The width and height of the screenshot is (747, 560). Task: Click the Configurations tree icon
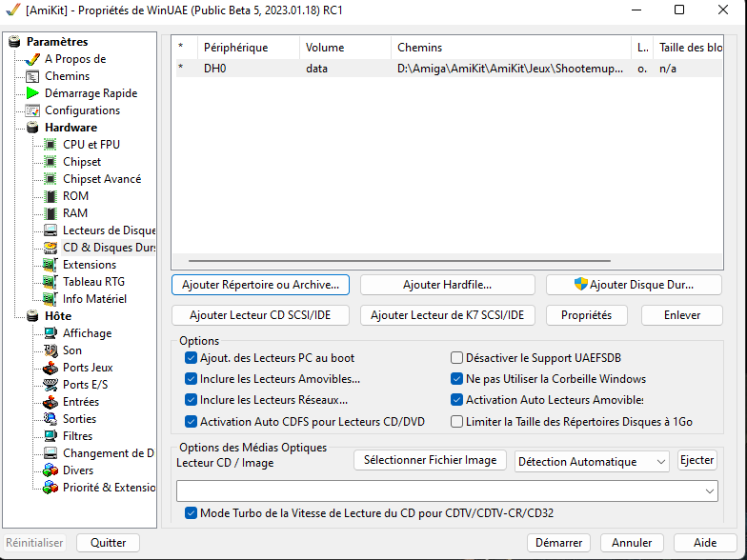pos(32,110)
